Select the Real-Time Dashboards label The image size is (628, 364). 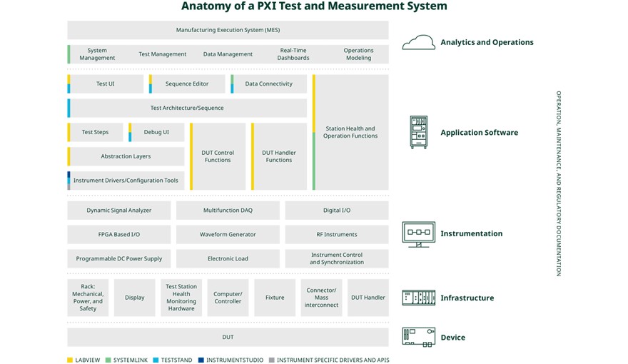click(x=293, y=54)
